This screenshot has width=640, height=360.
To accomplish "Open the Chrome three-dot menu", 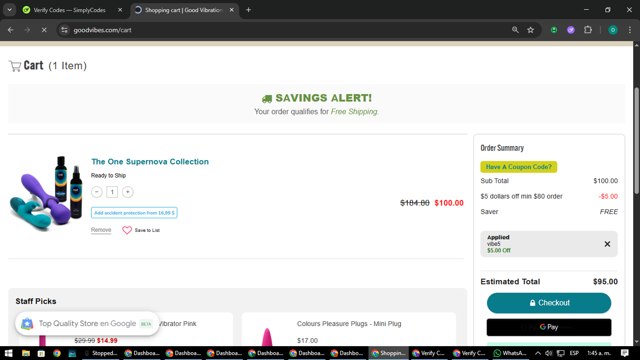I will [630, 30].
